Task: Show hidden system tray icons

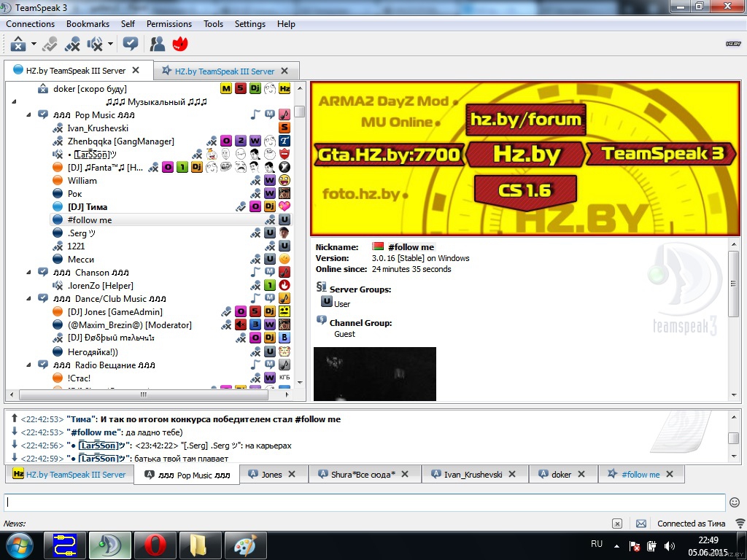Action: tap(617, 546)
